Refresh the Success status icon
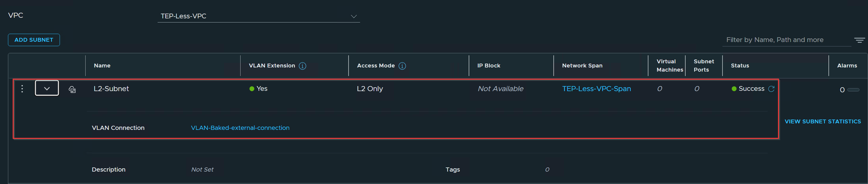868x184 pixels. point(771,89)
